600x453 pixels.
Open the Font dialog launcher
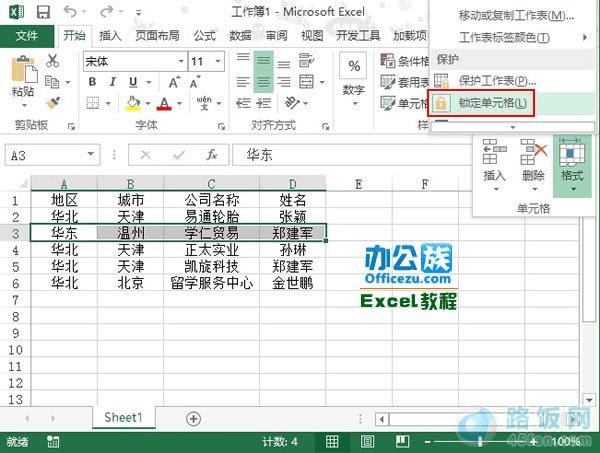coord(221,126)
